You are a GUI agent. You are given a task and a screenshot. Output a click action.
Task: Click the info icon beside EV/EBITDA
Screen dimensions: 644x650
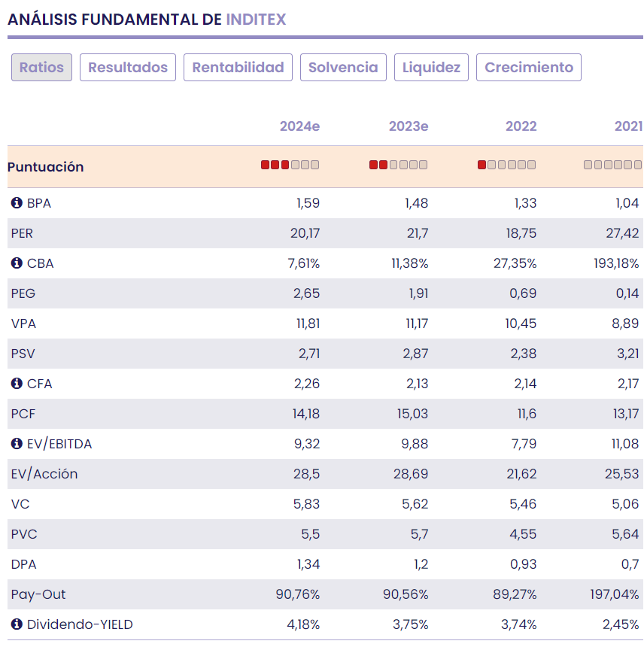pos(17,444)
